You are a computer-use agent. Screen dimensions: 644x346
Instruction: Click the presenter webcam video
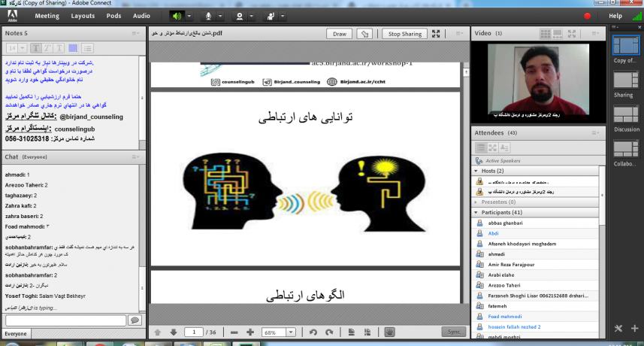coord(538,79)
